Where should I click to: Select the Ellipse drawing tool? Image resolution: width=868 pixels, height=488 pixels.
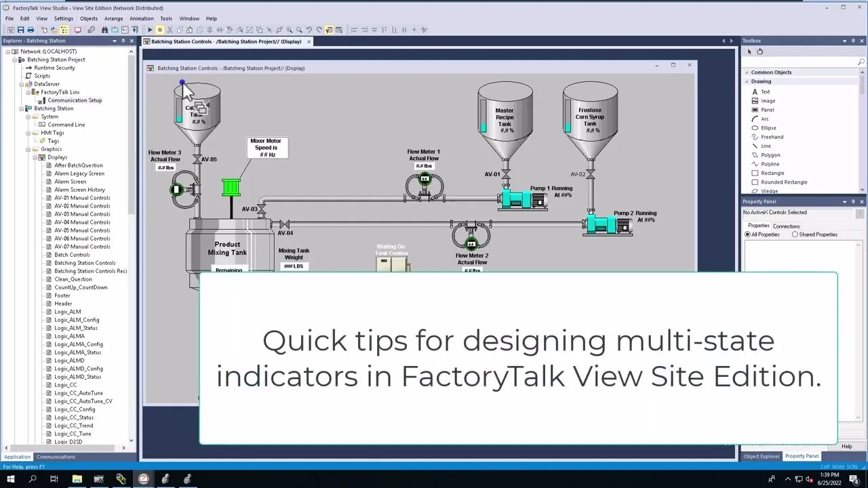pyautogui.click(x=764, y=127)
